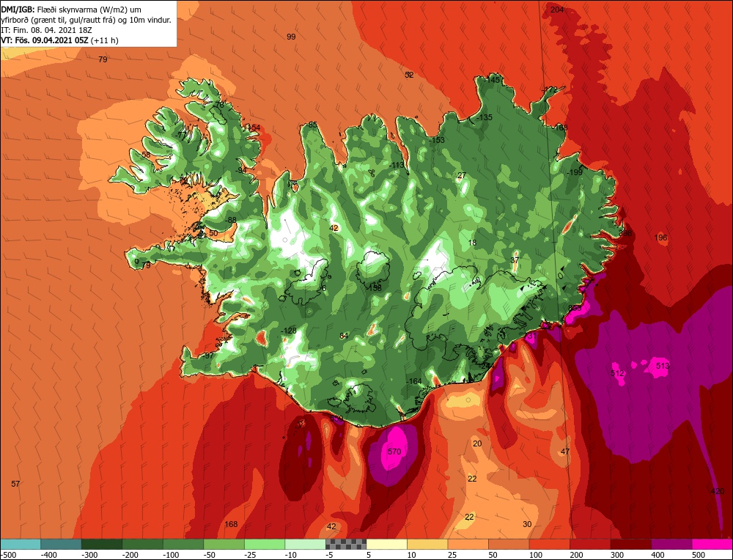
Task: Click the "IT: Fim. 08. 04. 2021 18Z" line
Action: [47, 30]
